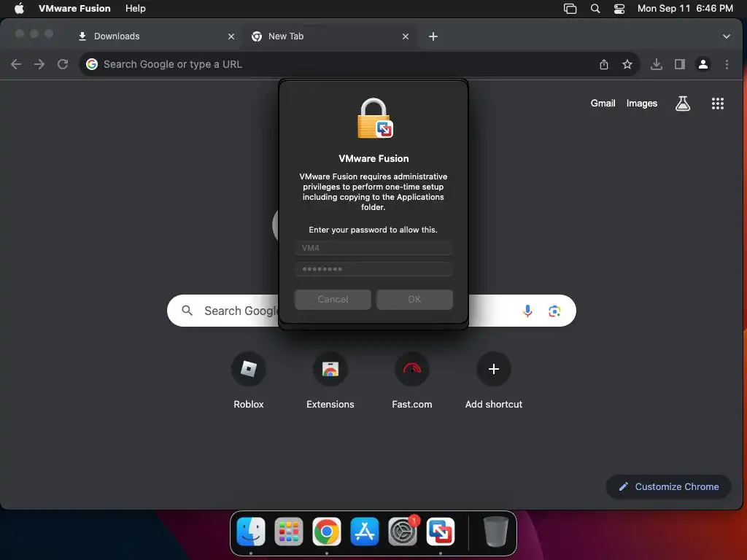
Task: Search by image with Lens icon
Action: (x=554, y=311)
